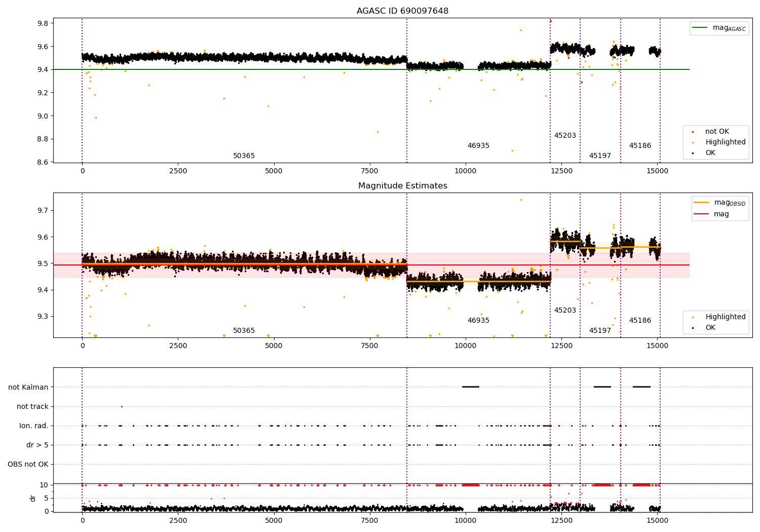Click the 'Ion. rad.' row label
760x532 pixels.
pyautogui.click(x=34, y=426)
